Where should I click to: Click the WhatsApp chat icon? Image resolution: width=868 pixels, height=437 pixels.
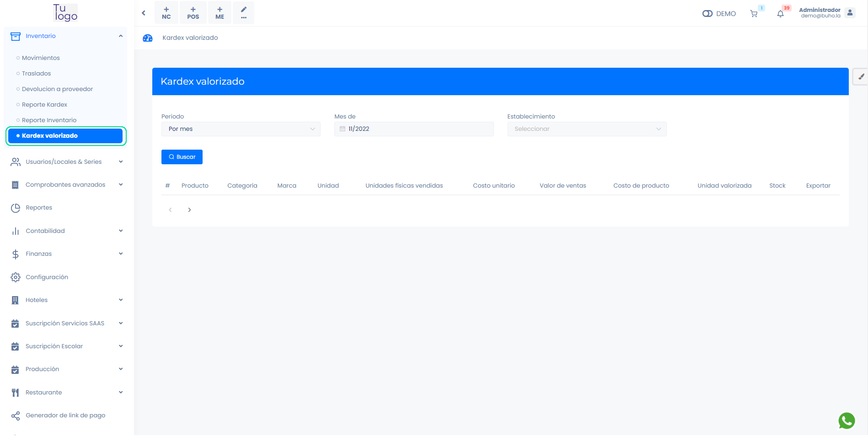click(x=847, y=421)
